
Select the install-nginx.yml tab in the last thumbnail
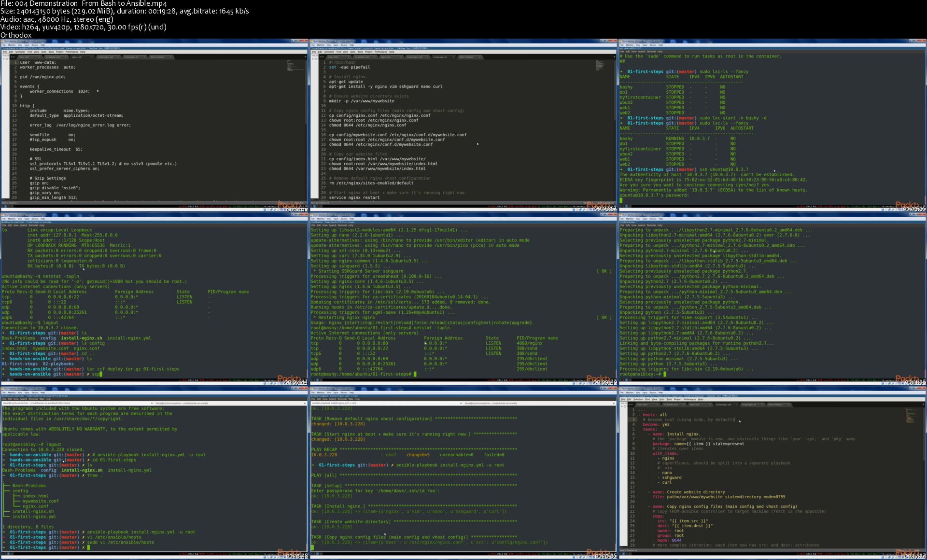[x=723, y=405]
